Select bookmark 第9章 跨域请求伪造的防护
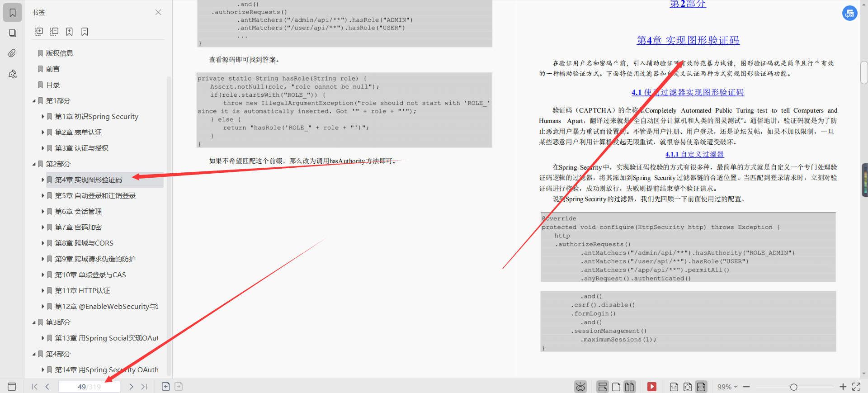This screenshot has height=393, width=868. tap(95, 259)
